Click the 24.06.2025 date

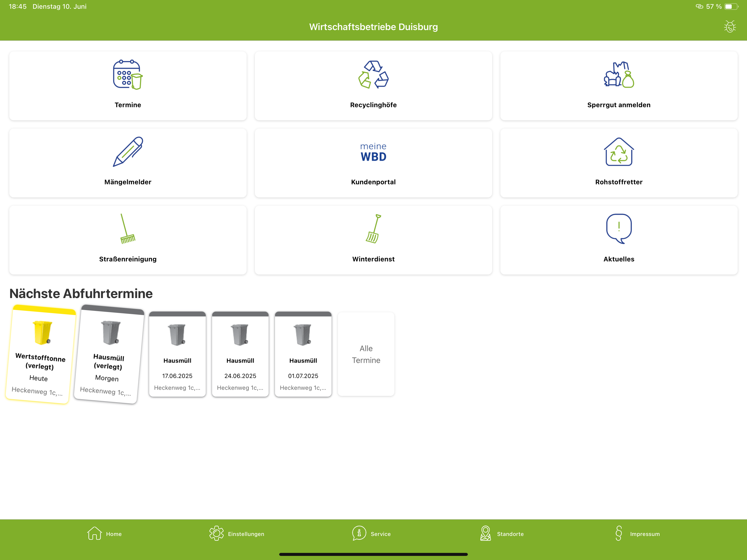pyautogui.click(x=240, y=376)
